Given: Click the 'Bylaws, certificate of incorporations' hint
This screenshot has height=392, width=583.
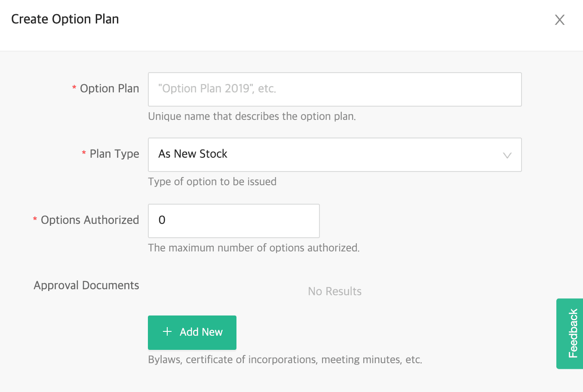Looking at the screenshot, I should pyautogui.click(x=285, y=360).
